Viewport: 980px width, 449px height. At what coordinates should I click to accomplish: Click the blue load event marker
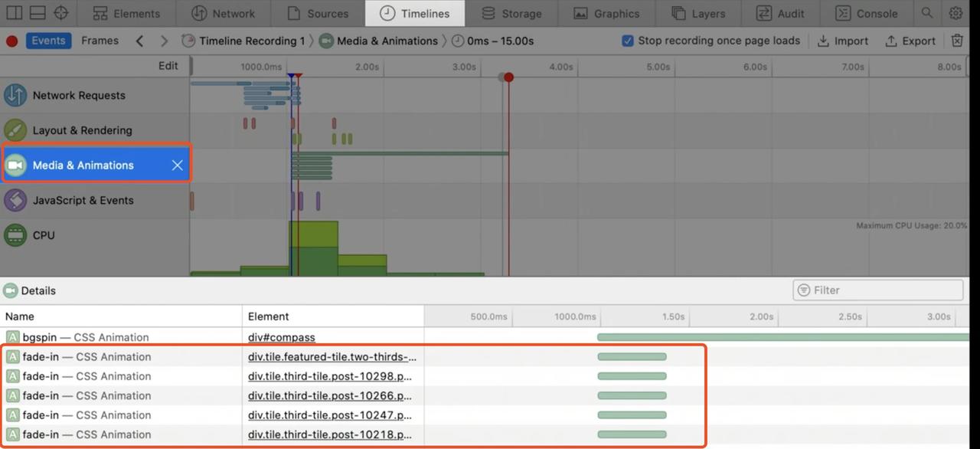(x=291, y=77)
